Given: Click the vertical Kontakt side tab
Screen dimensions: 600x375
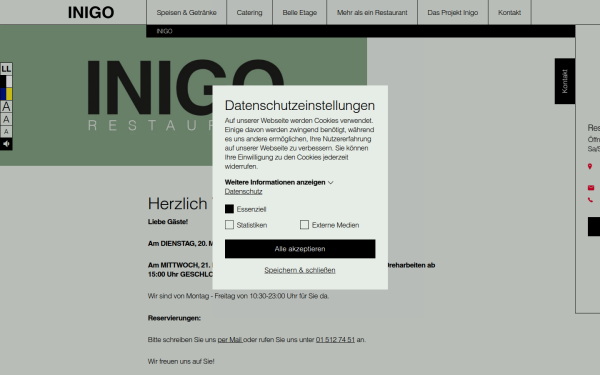Looking at the screenshot, I should click(x=565, y=81).
